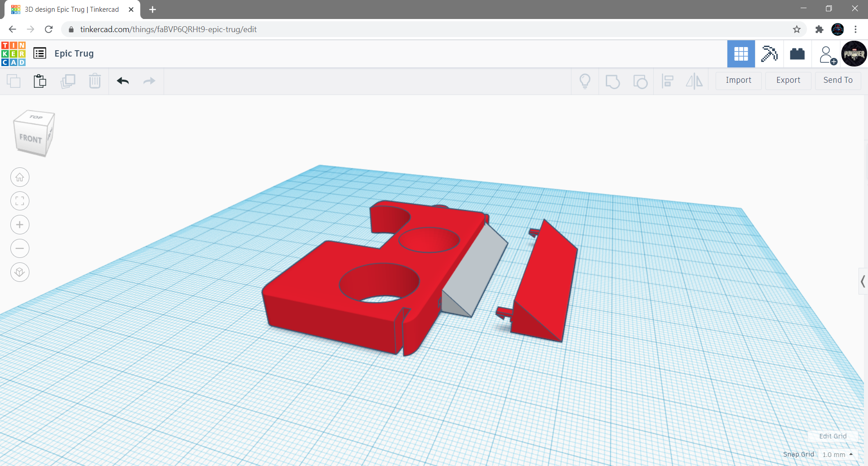Click the Group shapes icon

click(613, 81)
